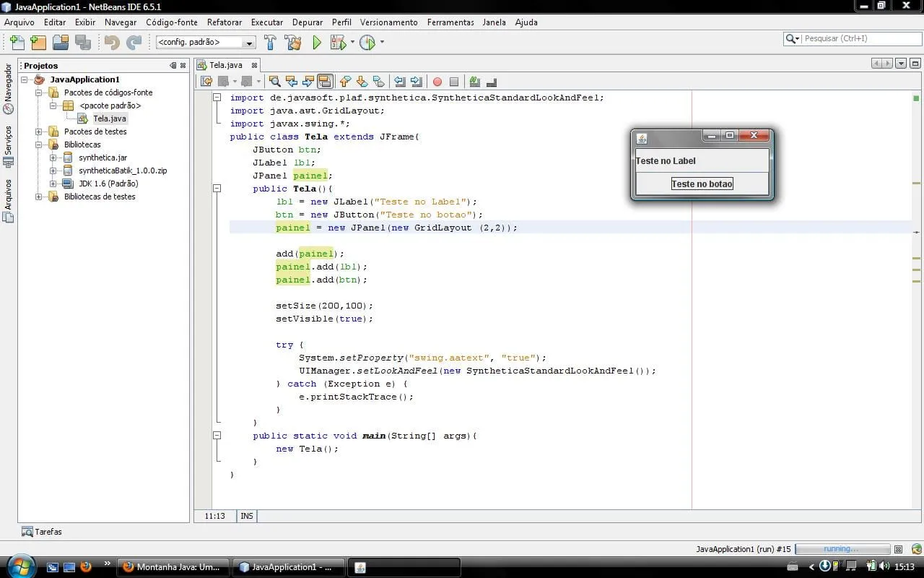This screenshot has height=578, width=924.
Task: Open the Refatorar menu
Action: 224,22
